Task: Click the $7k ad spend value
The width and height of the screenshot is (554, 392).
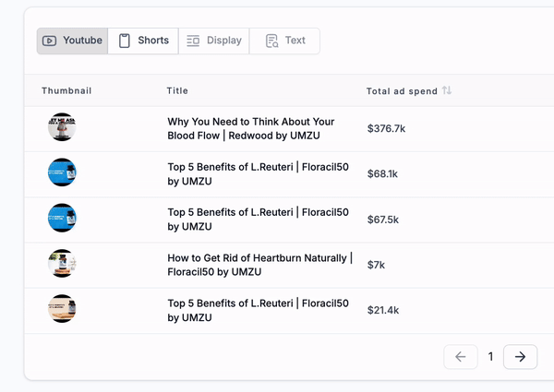Action: 376,265
